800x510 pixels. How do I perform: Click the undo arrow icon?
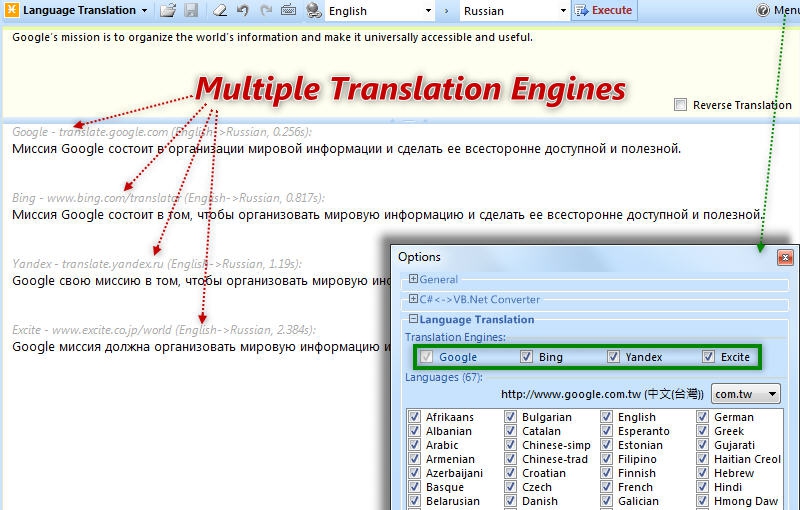tap(243, 10)
